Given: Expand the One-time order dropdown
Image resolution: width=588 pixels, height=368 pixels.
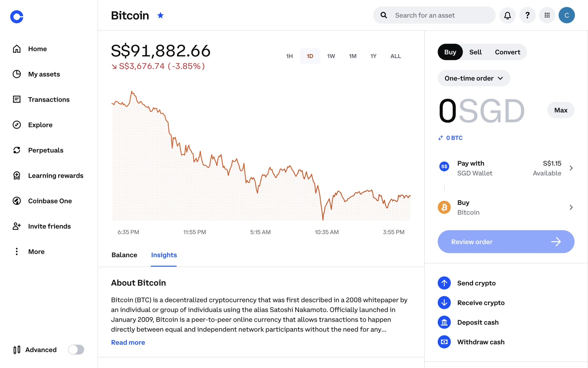Looking at the screenshot, I should pos(474,78).
